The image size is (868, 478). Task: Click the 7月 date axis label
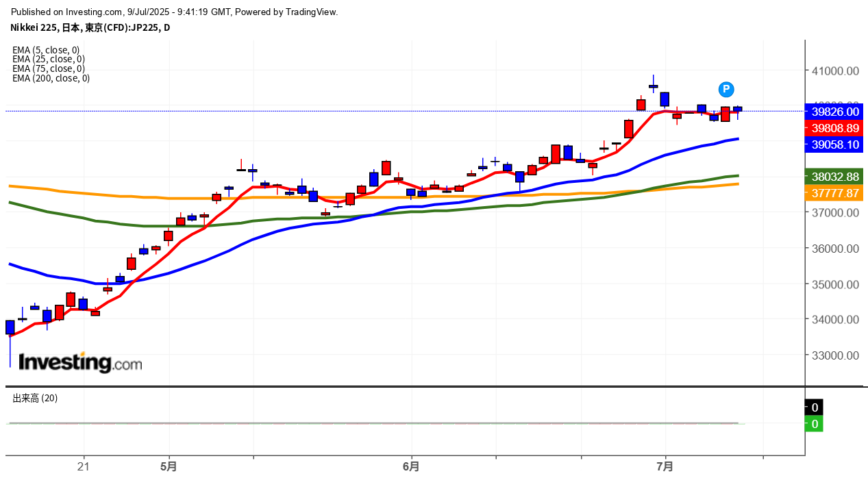pos(665,466)
